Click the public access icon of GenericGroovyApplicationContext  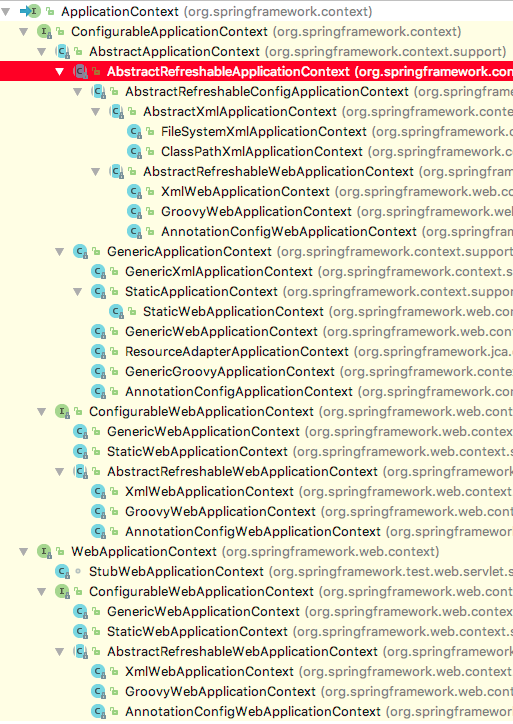[114, 372]
